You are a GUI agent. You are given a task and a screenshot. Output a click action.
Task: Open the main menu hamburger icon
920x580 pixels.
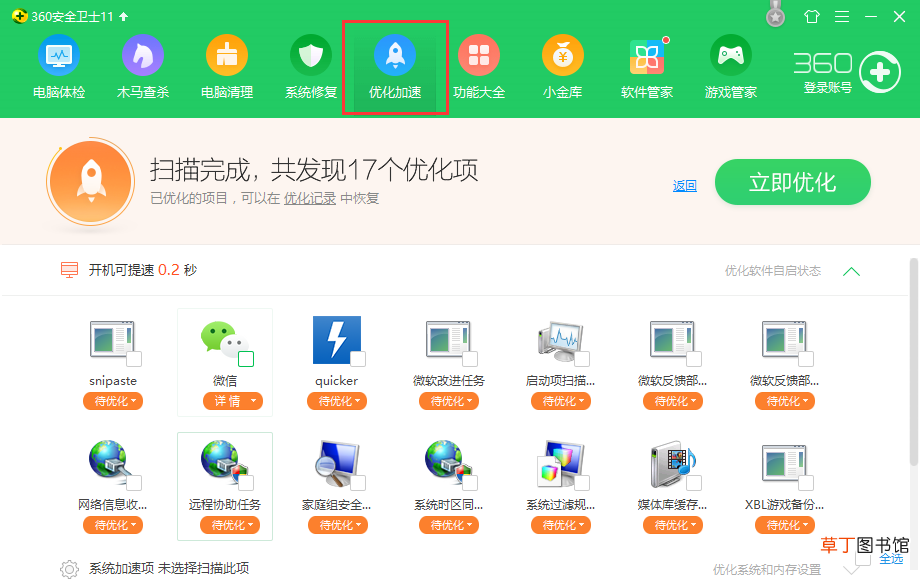pyautogui.click(x=842, y=16)
